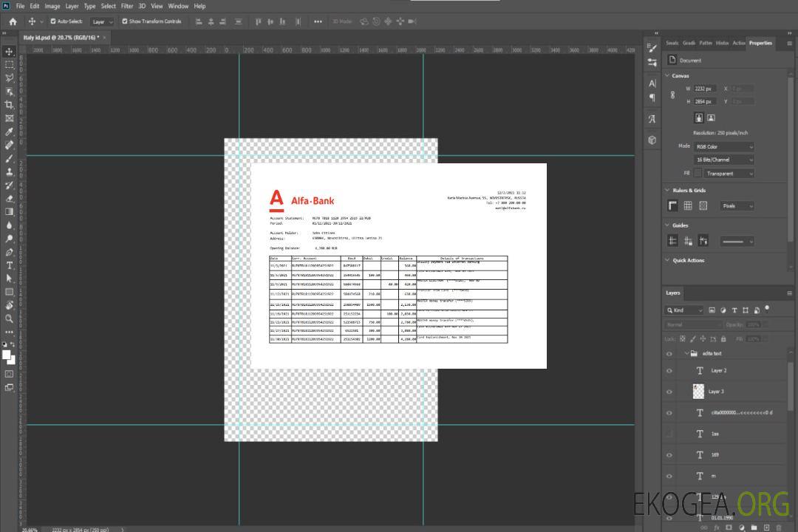This screenshot has height=532, width=798.
Task: Disable Show Transform Controls checkbox
Action: pos(124,21)
